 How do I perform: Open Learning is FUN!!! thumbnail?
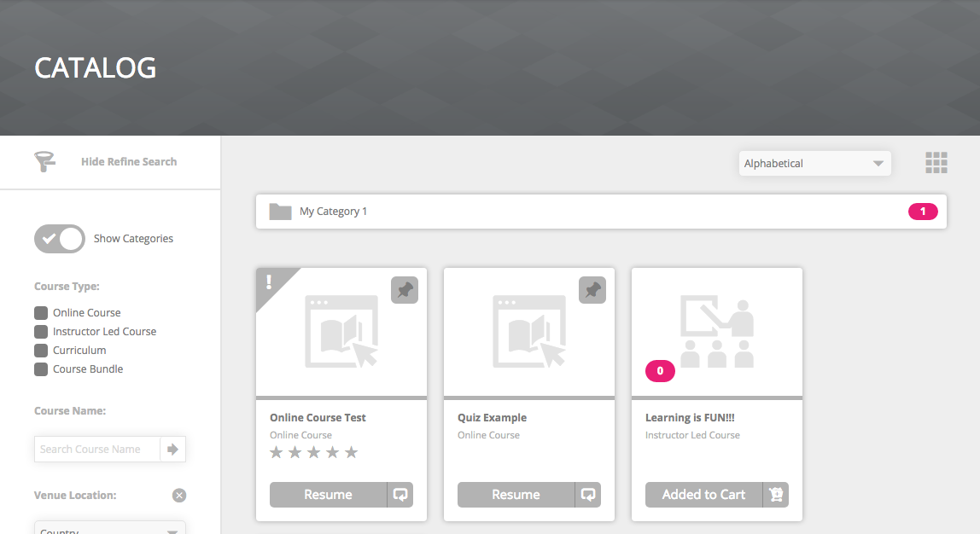pyautogui.click(x=717, y=332)
